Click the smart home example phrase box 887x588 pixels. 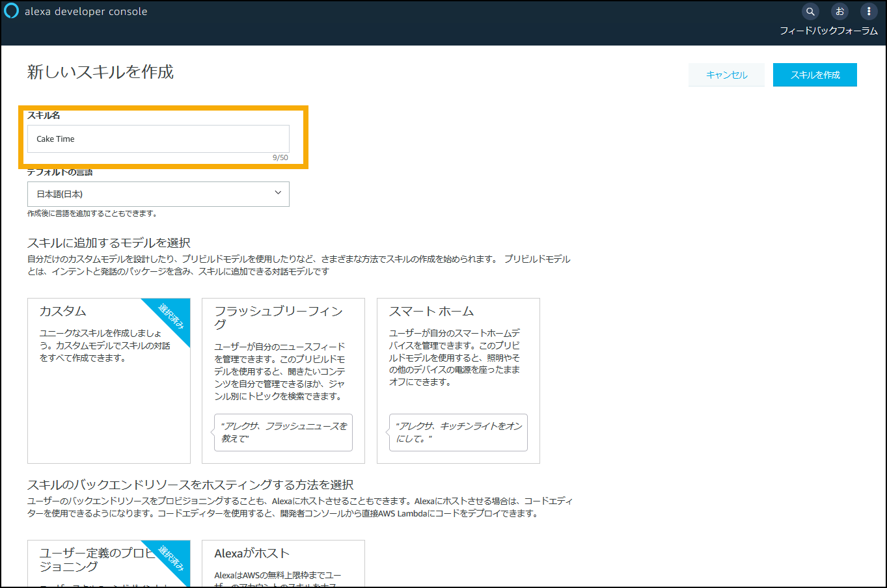click(x=458, y=433)
